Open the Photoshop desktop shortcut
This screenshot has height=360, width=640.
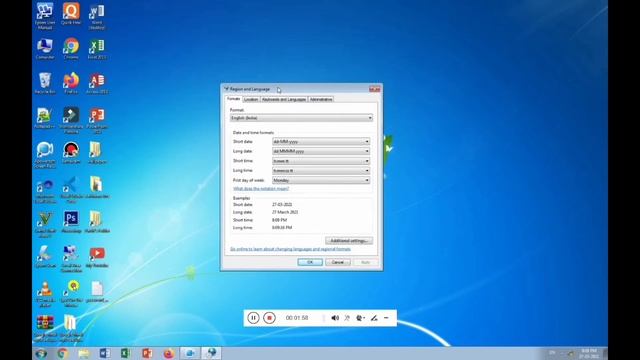(71, 222)
